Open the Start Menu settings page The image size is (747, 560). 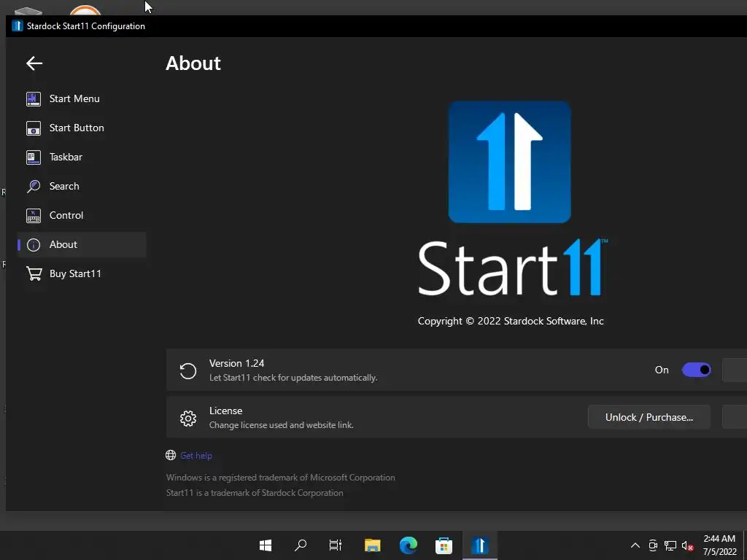[82, 98]
